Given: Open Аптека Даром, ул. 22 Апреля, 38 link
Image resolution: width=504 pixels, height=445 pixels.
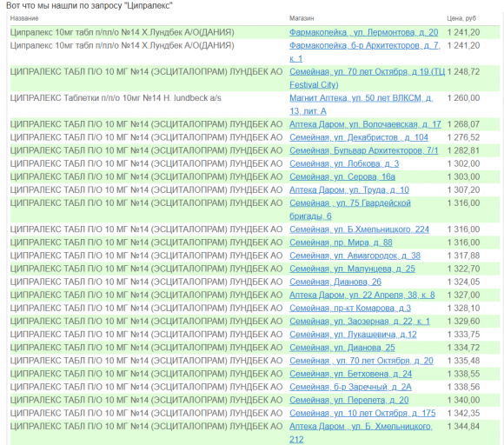Looking at the screenshot, I should click(x=362, y=296).
